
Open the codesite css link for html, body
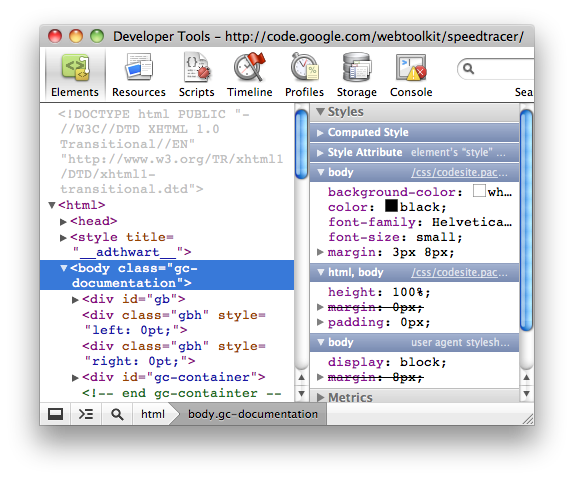(x=459, y=272)
